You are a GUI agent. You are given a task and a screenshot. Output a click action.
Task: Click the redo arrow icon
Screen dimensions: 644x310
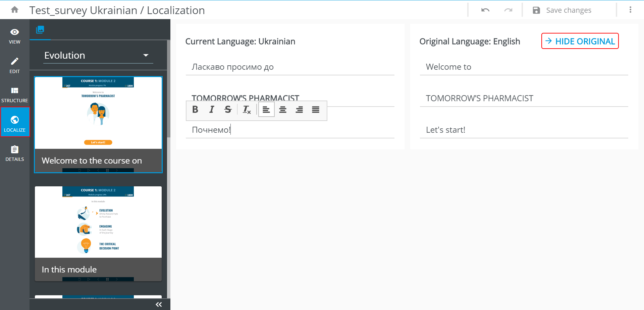508,10
